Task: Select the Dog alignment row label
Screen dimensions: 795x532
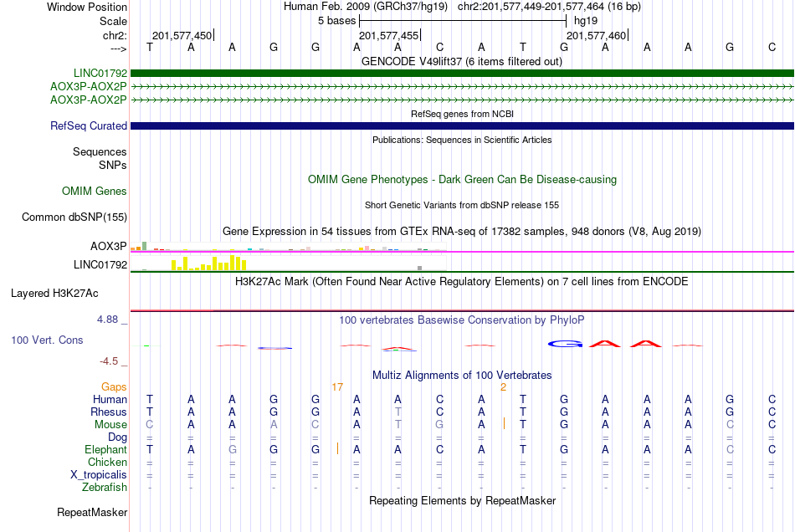Action: point(117,437)
